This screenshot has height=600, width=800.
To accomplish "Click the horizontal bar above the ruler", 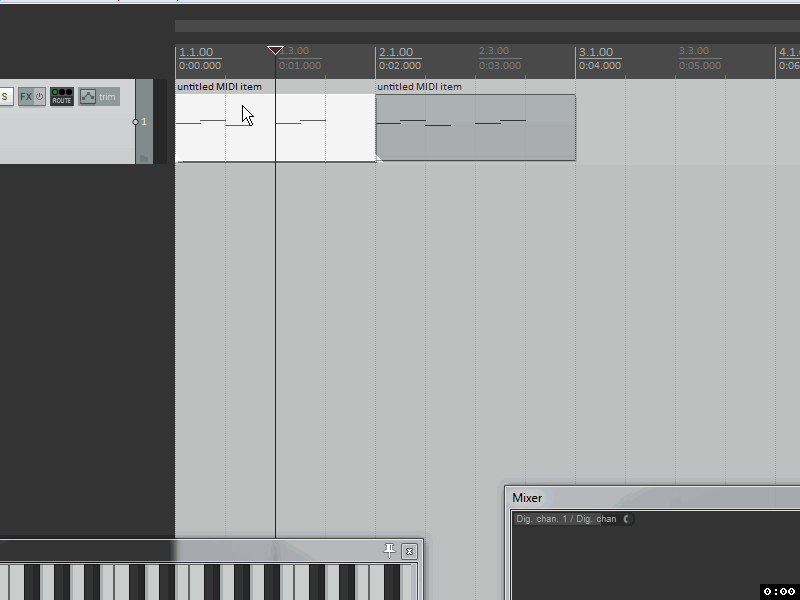I will tap(487, 26).
